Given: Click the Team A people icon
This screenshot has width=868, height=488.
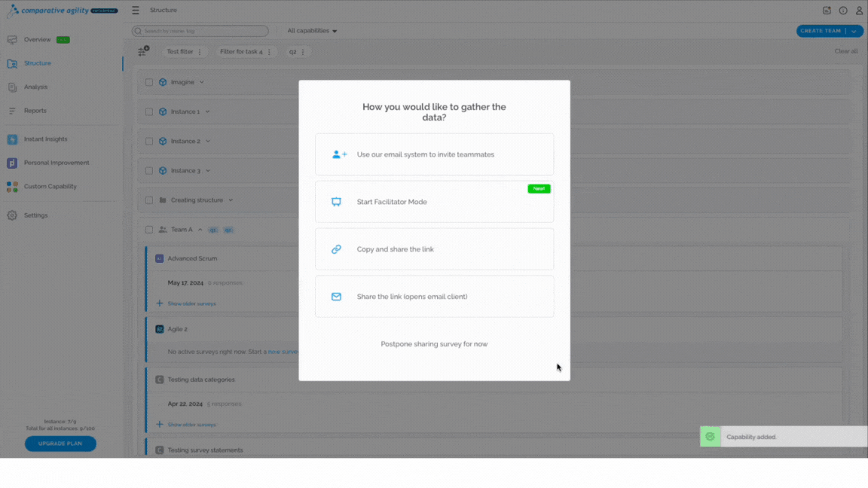Looking at the screenshot, I should 163,230.
